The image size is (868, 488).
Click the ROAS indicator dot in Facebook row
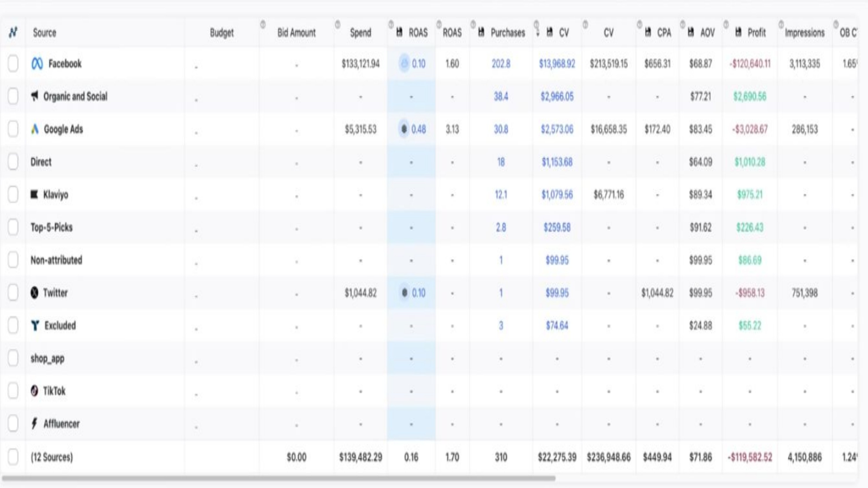pos(404,63)
